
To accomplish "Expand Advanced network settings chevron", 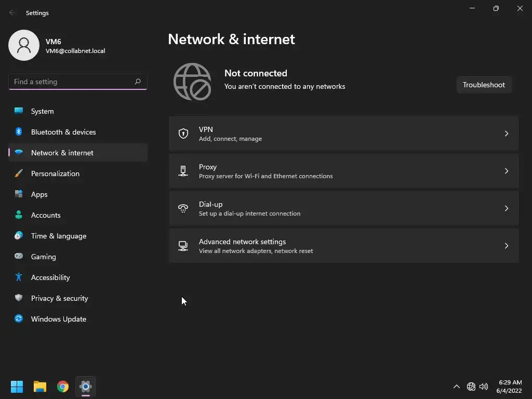I will [507, 246].
